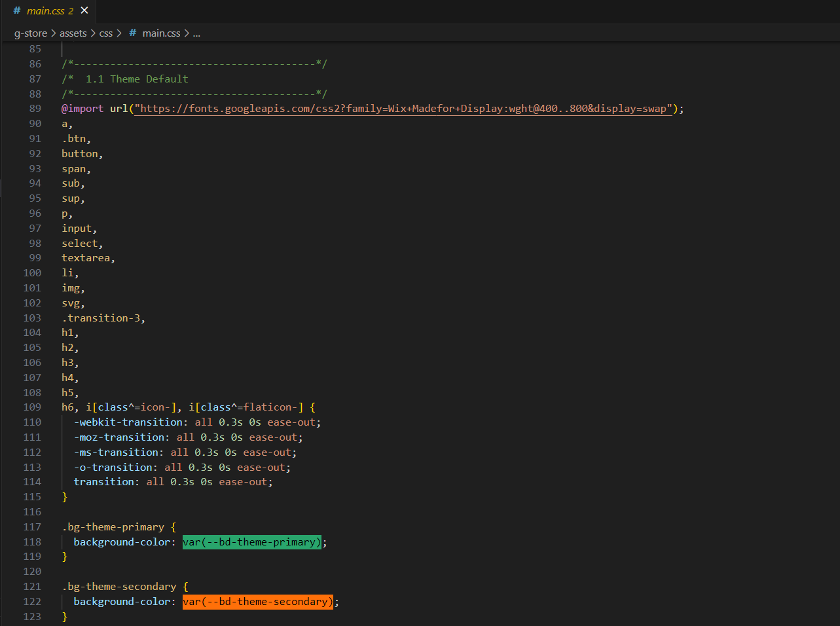Click the '.transition-3,' selector line
840x626 pixels.
(x=103, y=318)
